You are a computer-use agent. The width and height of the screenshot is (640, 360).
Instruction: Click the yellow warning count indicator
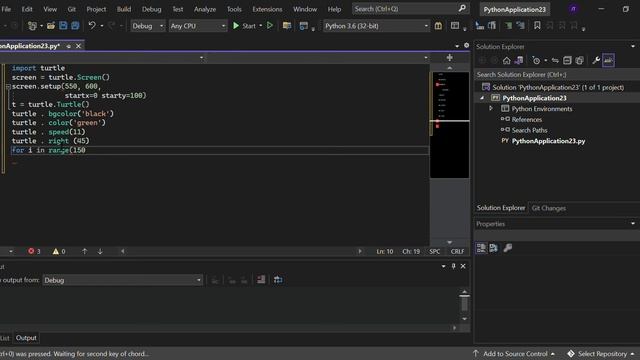[59, 251]
